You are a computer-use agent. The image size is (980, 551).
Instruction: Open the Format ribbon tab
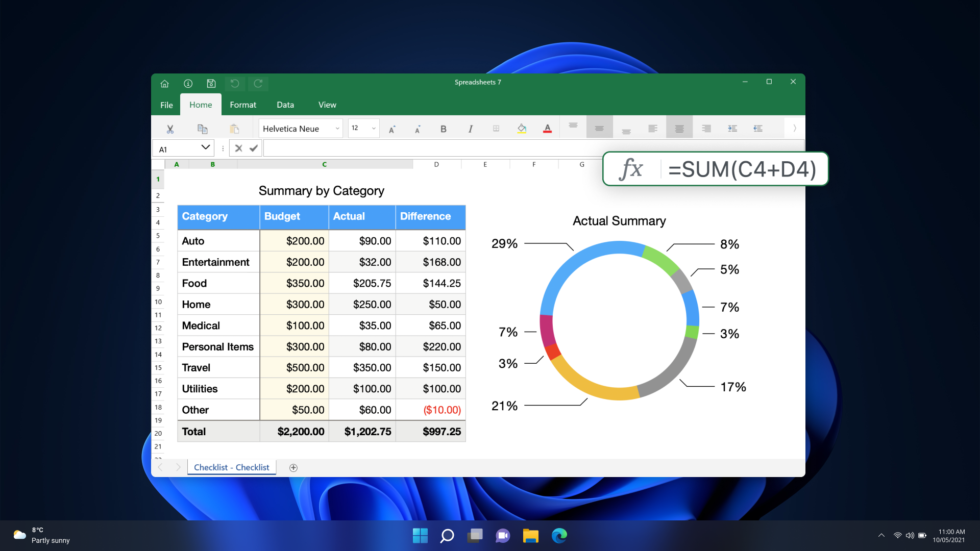242,105
